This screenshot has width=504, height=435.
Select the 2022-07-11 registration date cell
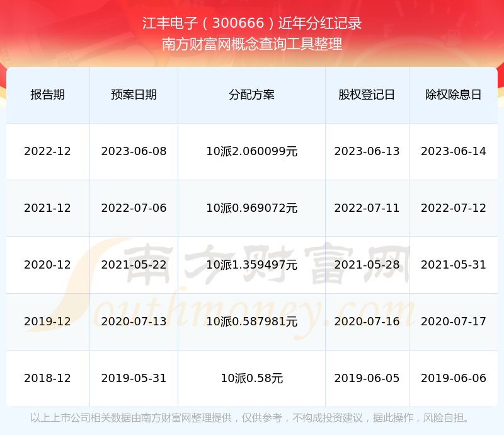coord(367,208)
